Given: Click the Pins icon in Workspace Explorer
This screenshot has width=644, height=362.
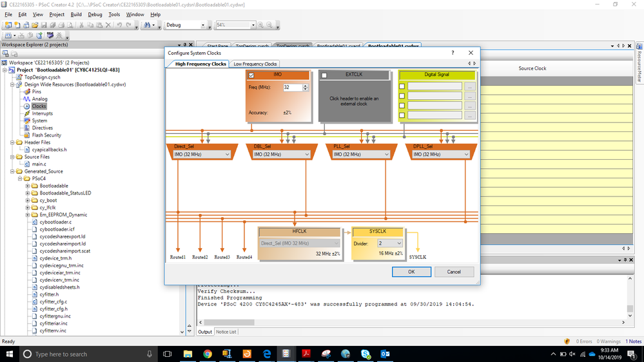Looking at the screenshot, I should (x=27, y=91).
